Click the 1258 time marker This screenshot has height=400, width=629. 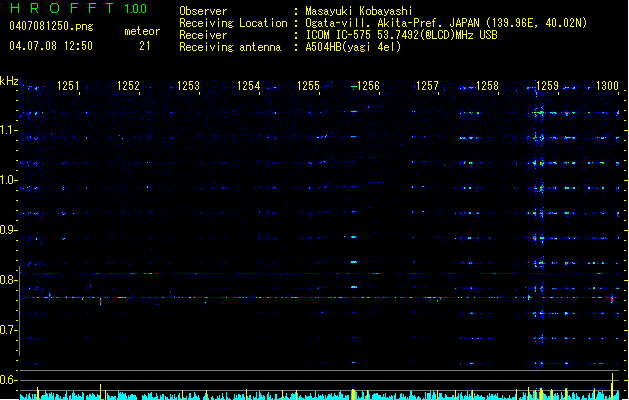tap(487, 86)
